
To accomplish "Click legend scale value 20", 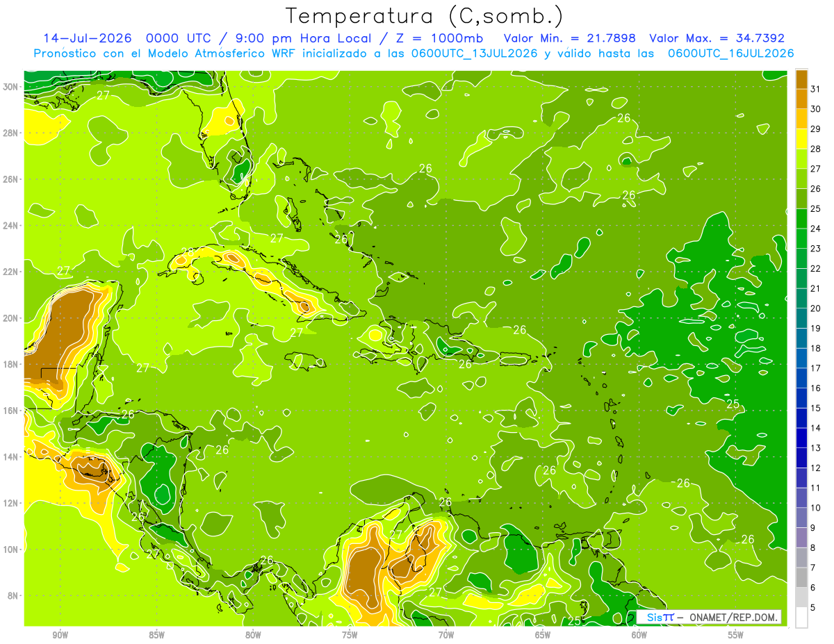I will click(816, 308).
